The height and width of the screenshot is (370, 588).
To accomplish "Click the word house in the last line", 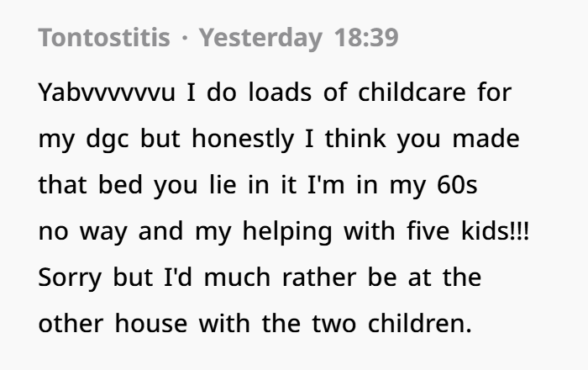I will click(151, 324).
